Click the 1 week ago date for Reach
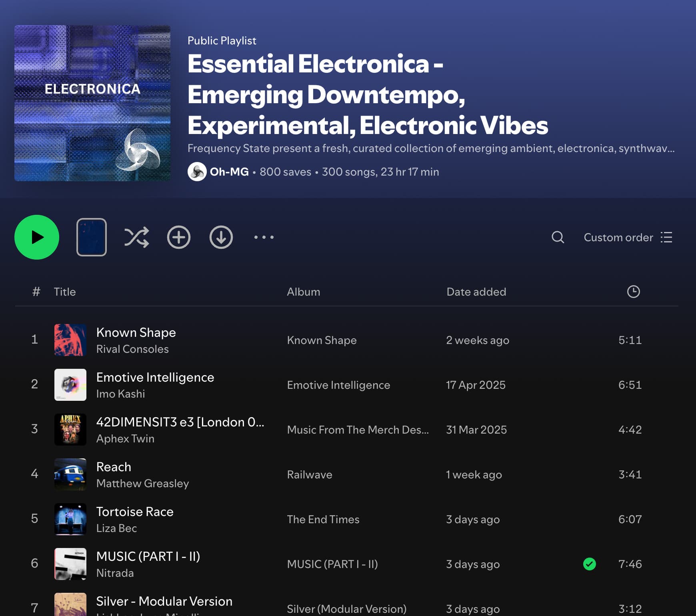 point(474,474)
